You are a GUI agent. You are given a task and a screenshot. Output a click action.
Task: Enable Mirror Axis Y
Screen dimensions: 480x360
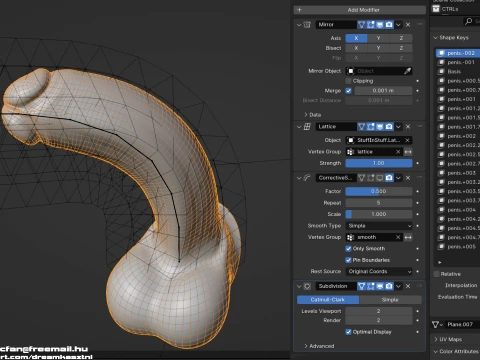point(378,38)
